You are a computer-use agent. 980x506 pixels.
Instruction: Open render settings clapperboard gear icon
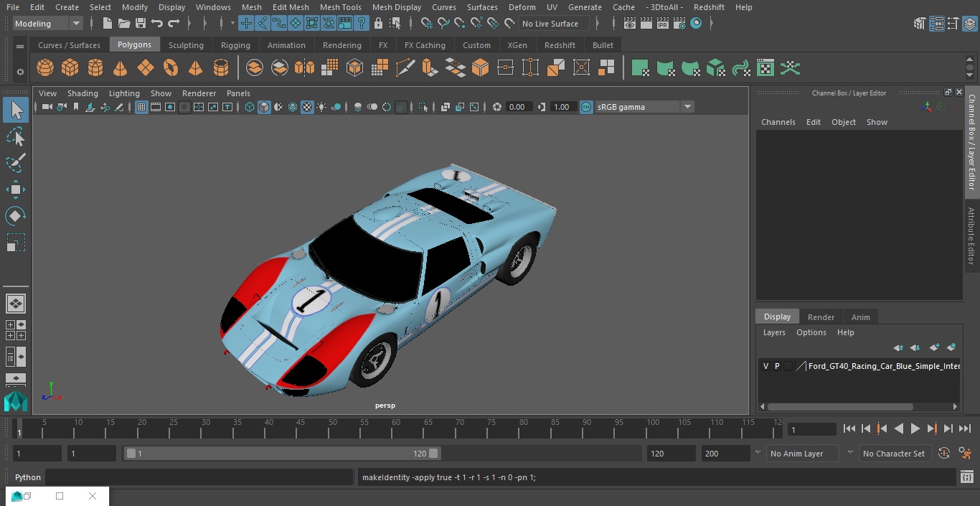(679, 24)
